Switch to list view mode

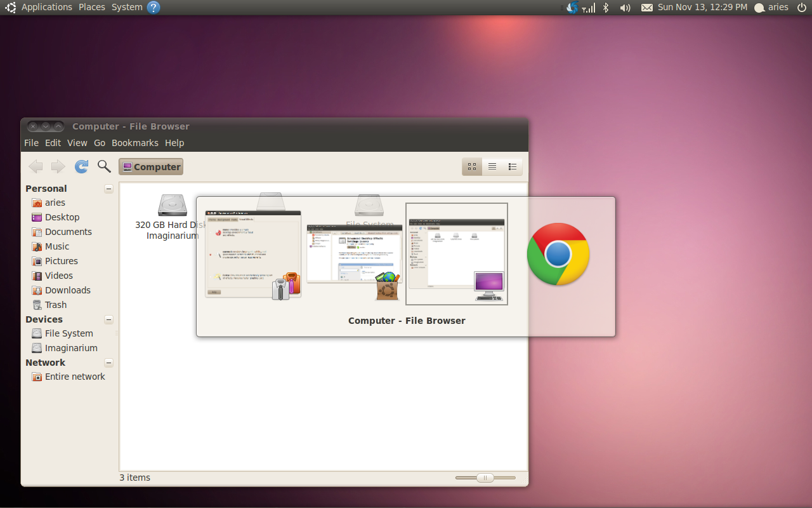tap(492, 166)
